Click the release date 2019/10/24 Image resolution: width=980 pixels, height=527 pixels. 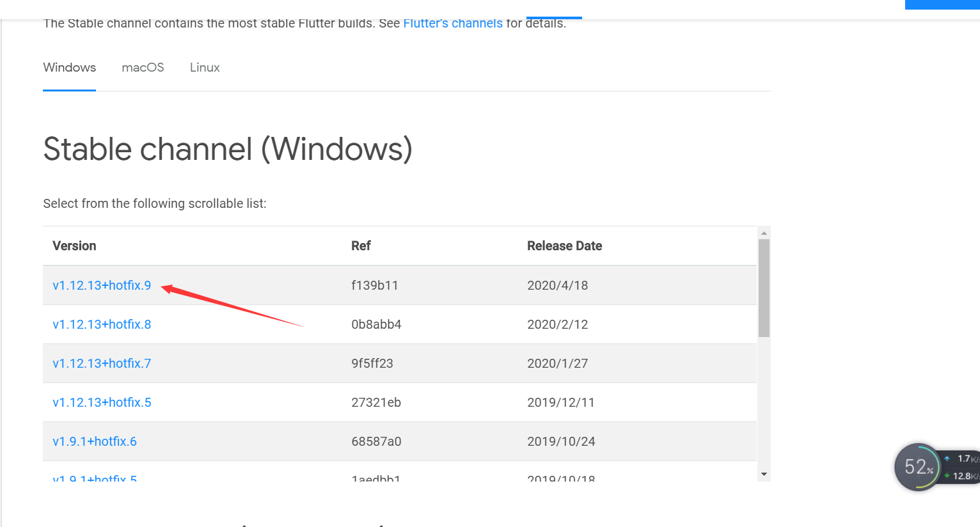click(561, 441)
